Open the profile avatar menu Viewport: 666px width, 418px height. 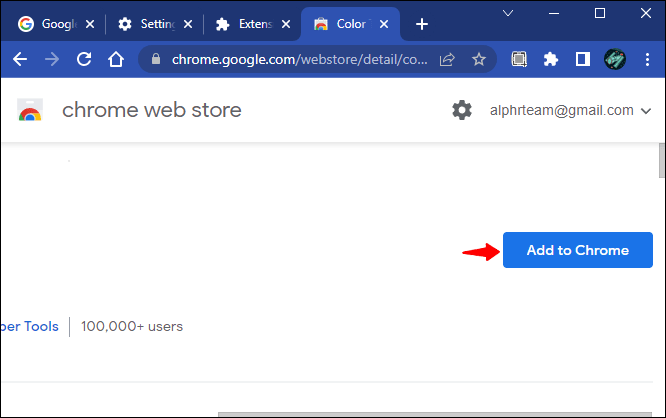(615, 59)
